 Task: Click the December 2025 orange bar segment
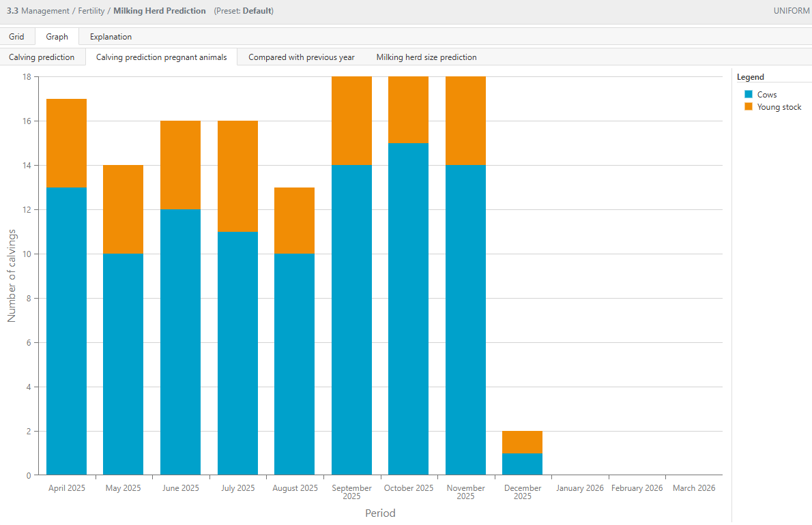(x=522, y=442)
